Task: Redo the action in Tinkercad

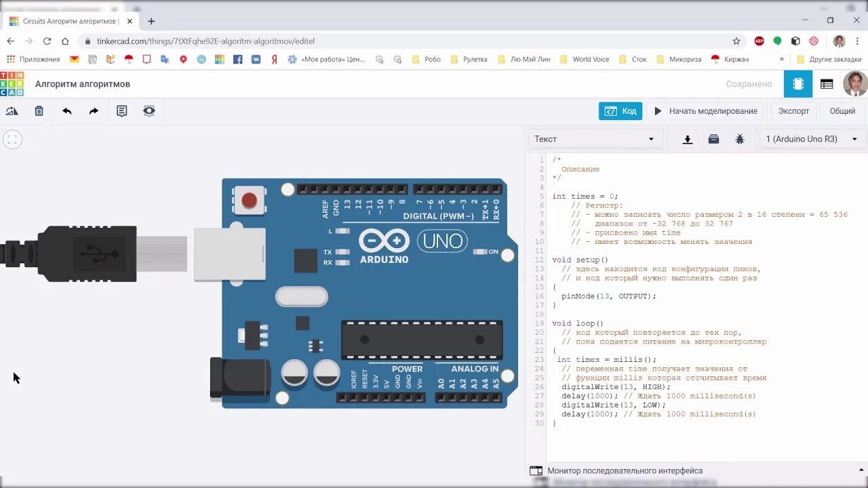Action: point(94,111)
